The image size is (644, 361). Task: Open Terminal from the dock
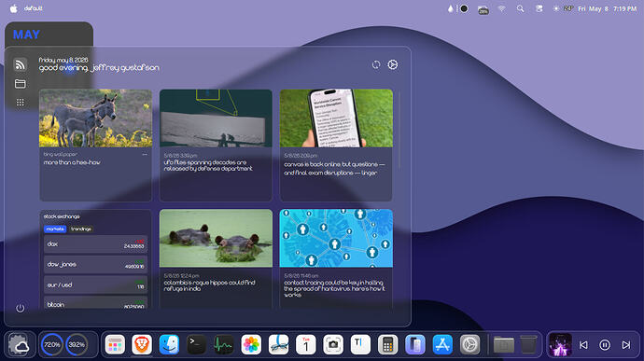click(x=197, y=344)
